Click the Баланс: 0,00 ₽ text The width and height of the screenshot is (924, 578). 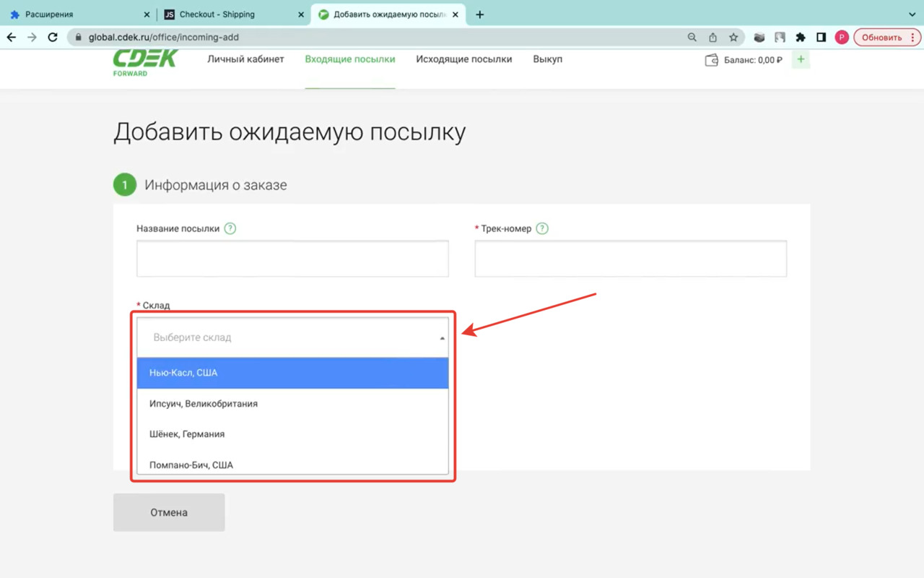(x=753, y=60)
